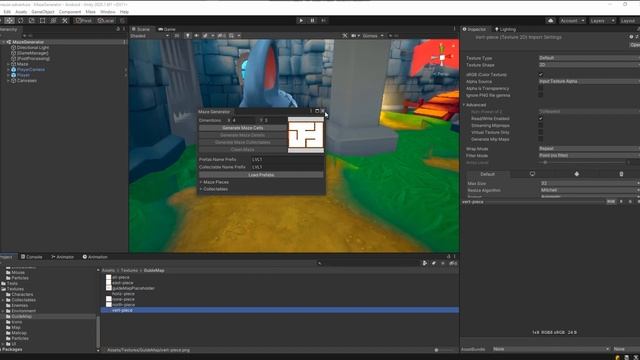This screenshot has height=360, width=640.
Task: Switch to the Scene tab
Action: pyautogui.click(x=141, y=29)
